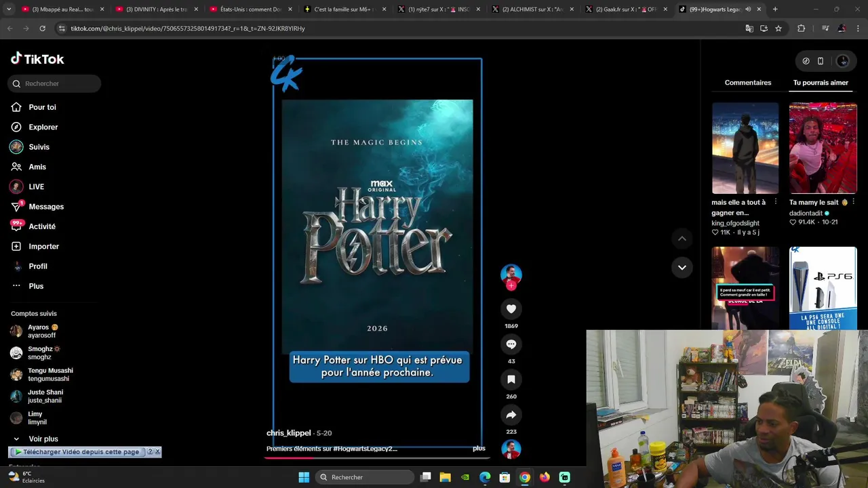Follow creator via red plus avatar
868x488 pixels.
tap(511, 286)
